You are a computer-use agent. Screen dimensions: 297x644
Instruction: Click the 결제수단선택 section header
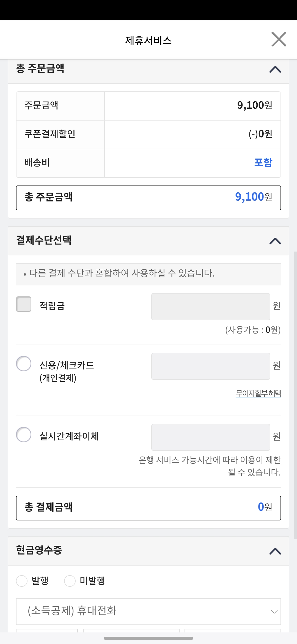coord(148,241)
